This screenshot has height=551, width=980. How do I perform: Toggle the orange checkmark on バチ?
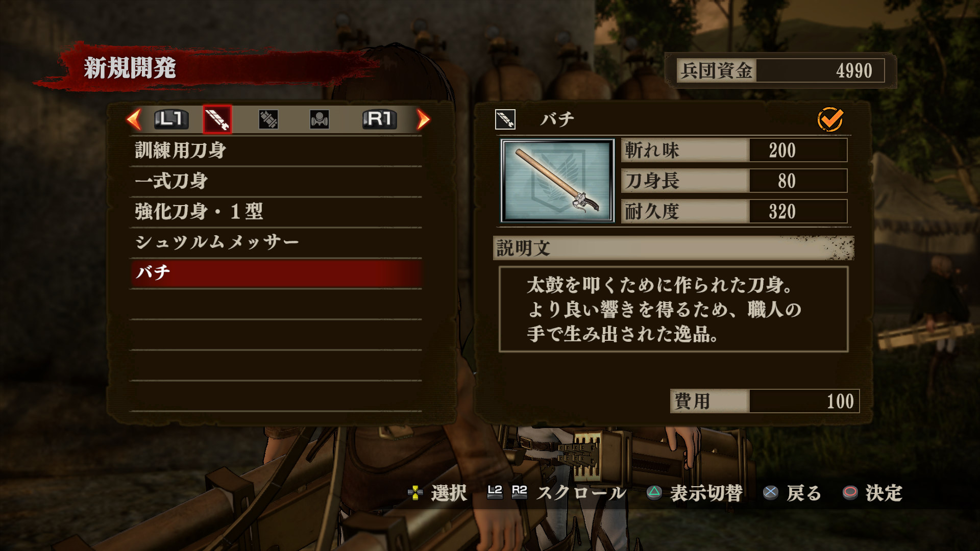pyautogui.click(x=830, y=119)
